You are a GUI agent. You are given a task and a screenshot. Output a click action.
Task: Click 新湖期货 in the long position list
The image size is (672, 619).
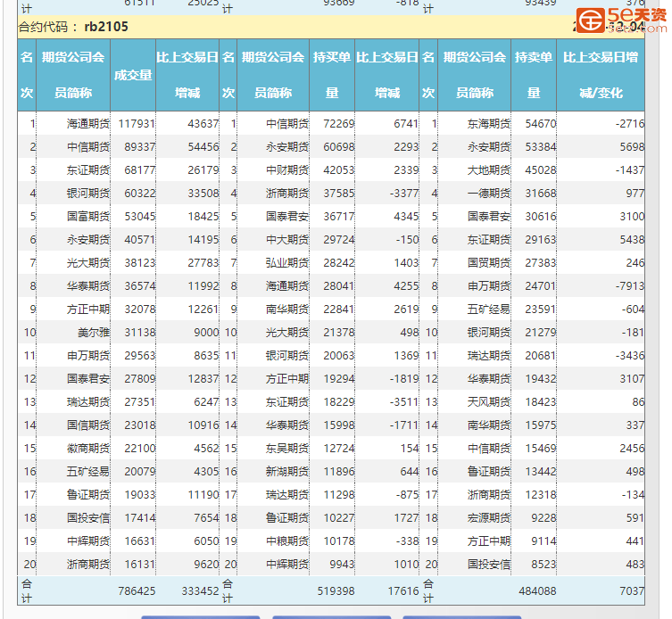287,472
